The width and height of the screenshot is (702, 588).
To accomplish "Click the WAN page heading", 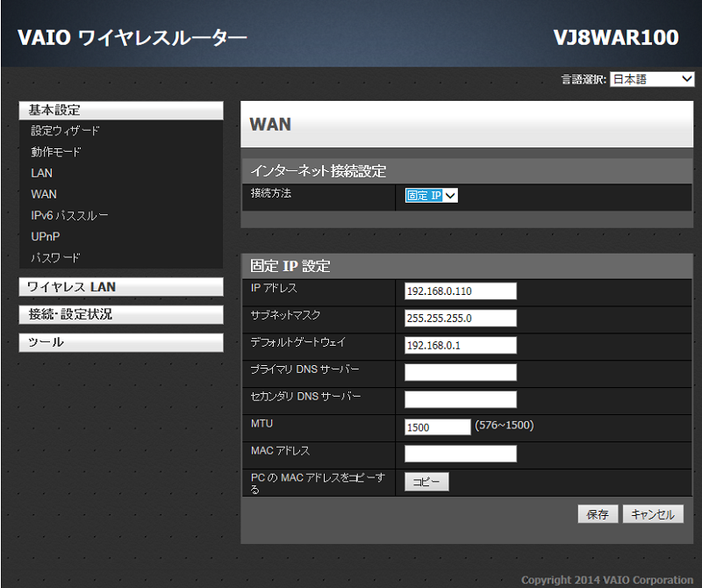I will click(x=270, y=125).
